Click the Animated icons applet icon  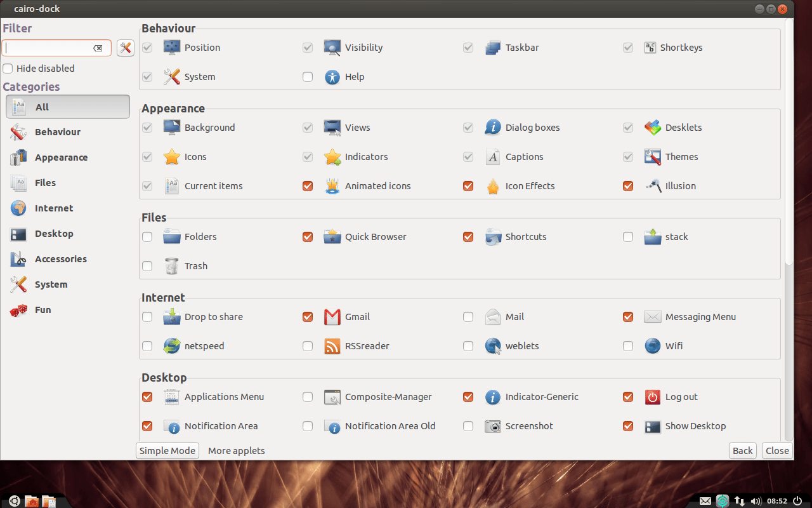tap(332, 186)
